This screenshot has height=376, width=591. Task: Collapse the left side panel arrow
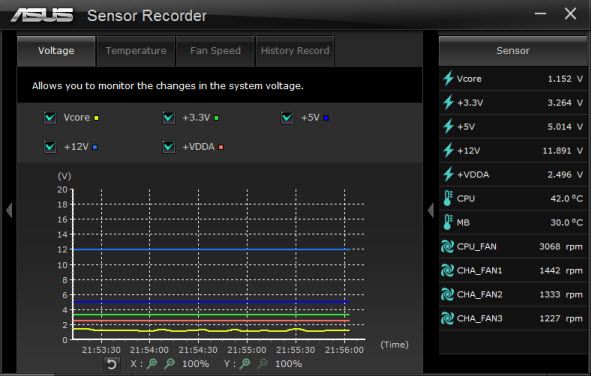(x=9, y=210)
